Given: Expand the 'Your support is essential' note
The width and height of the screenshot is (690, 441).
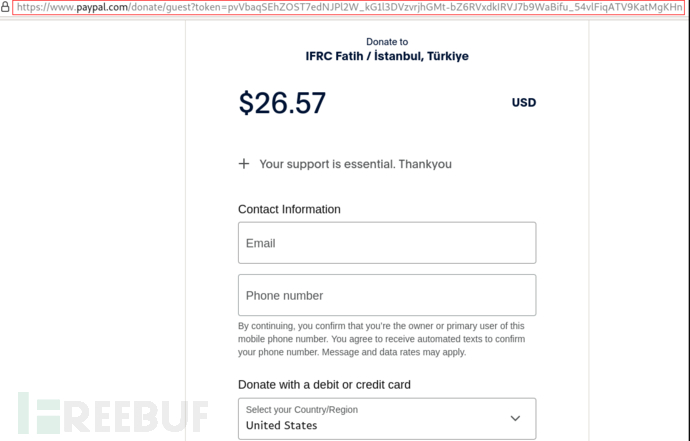Looking at the screenshot, I should (x=355, y=164).
